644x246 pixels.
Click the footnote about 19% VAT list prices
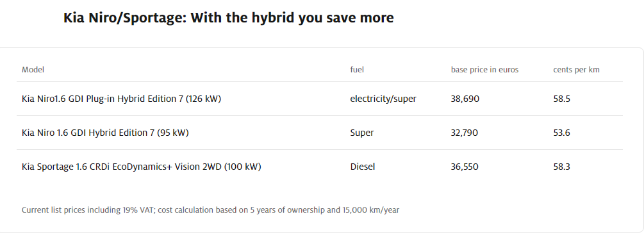[x=210, y=210]
